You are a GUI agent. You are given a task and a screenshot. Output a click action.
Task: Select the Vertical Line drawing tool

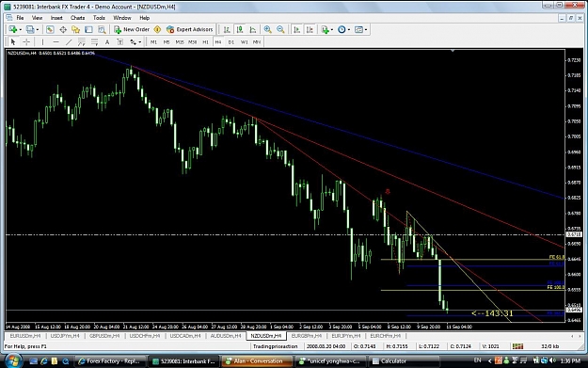click(42, 42)
